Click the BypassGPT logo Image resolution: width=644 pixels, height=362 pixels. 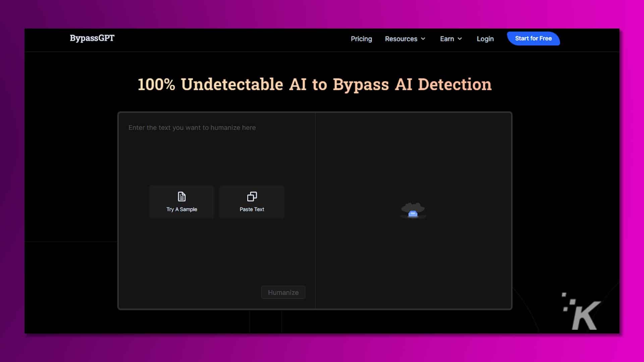click(x=92, y=38)
